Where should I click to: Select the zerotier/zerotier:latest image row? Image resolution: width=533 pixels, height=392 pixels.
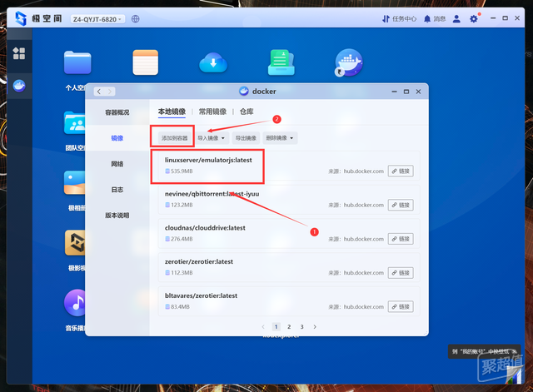[x=289, y=267]
